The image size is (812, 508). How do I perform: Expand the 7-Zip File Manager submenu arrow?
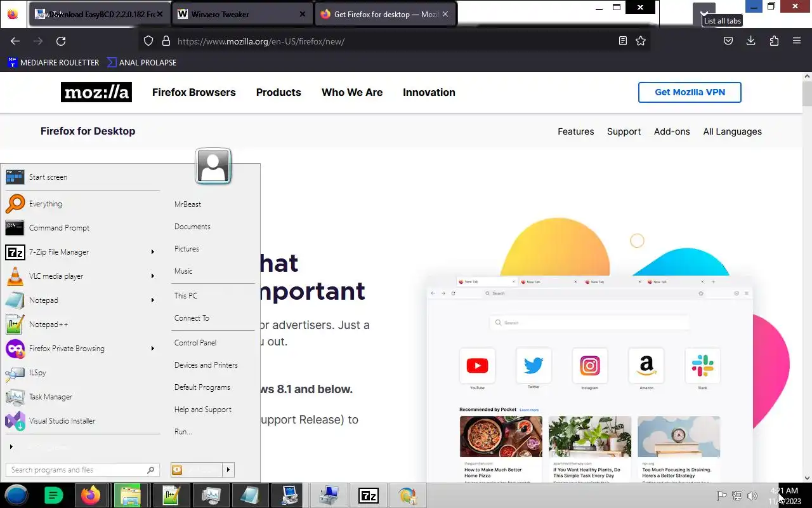[152, 252]
